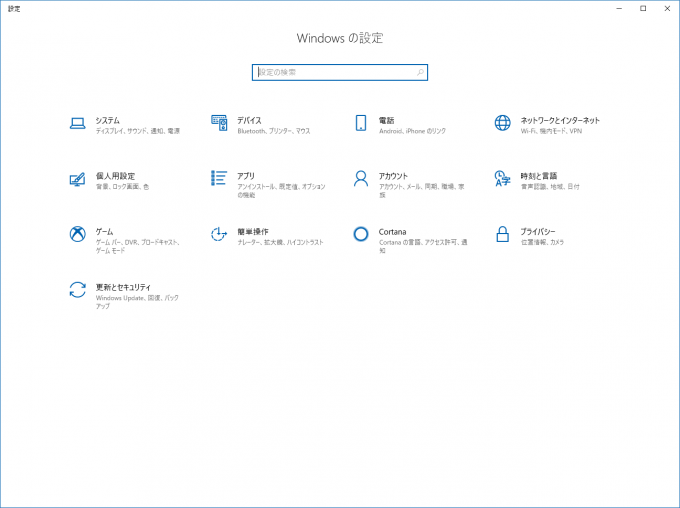Select the 時刻と言語 title text

click(x=539, y=176)
